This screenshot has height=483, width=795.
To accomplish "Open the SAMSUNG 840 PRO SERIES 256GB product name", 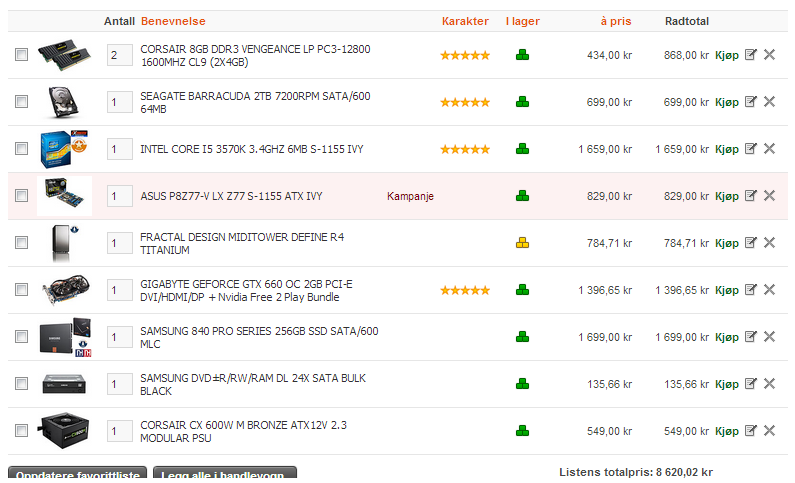I will coord(259,338).
